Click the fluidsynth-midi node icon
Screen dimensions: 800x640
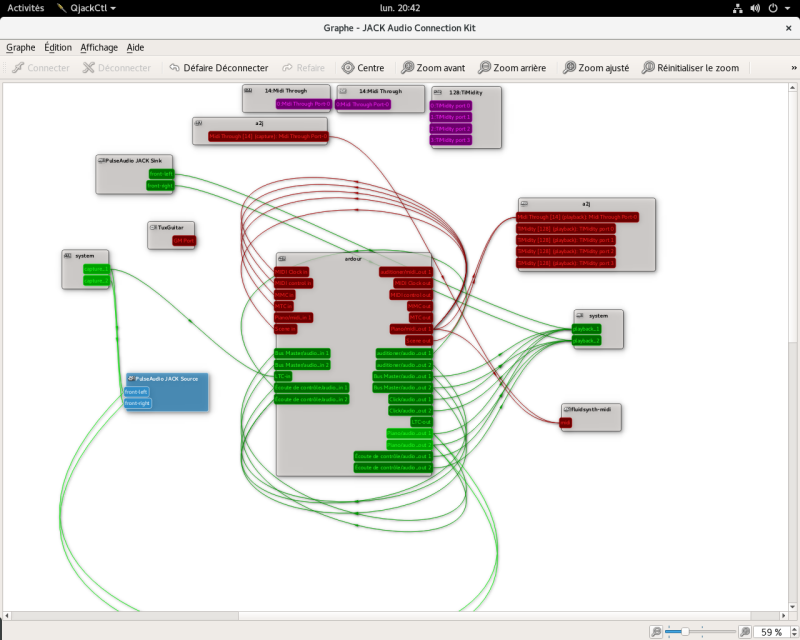[567, 409]
